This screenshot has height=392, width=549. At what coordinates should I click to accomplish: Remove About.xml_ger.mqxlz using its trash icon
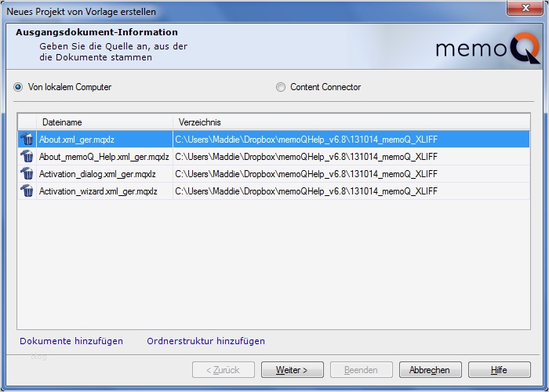pyautogui.click(x=27, y=139)
